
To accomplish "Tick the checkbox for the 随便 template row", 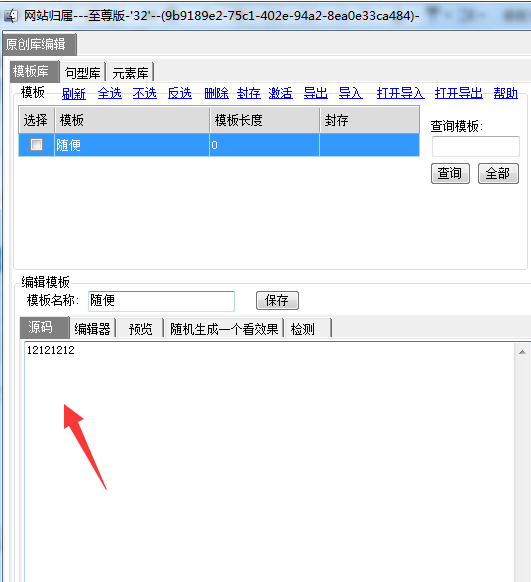I will click(x=36, y=144).
